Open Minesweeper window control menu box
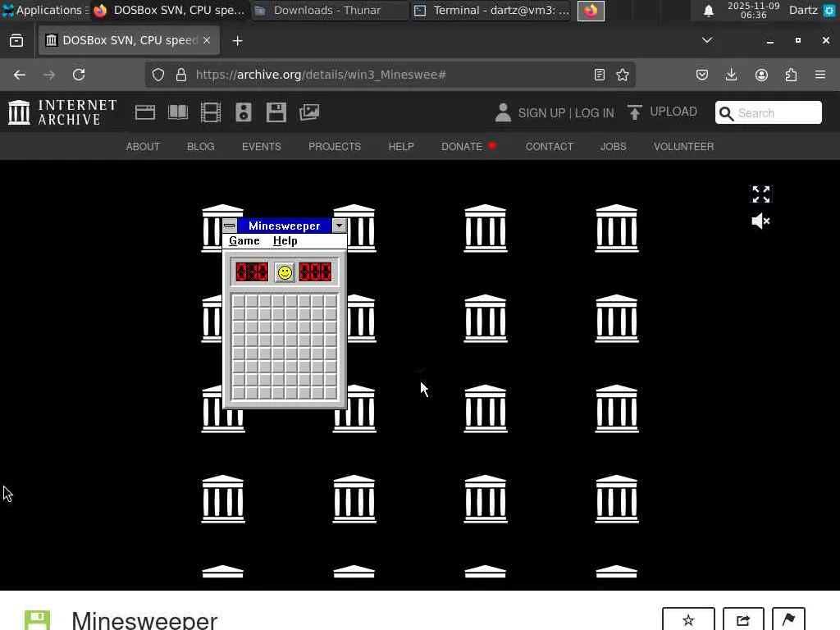 [230, 226]
